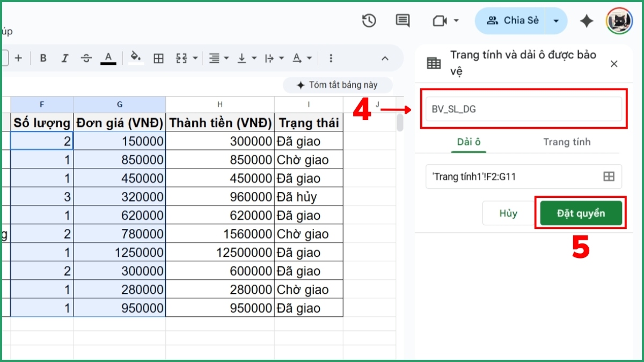The image size is (644, 362).
Task: Open the more toolbar options menu
Action: click(x=331, y=58)
